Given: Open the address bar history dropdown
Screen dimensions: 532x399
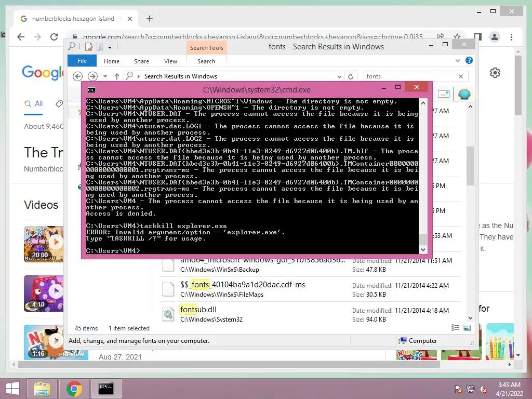Looking at the screenshot, I should point(339,77).
